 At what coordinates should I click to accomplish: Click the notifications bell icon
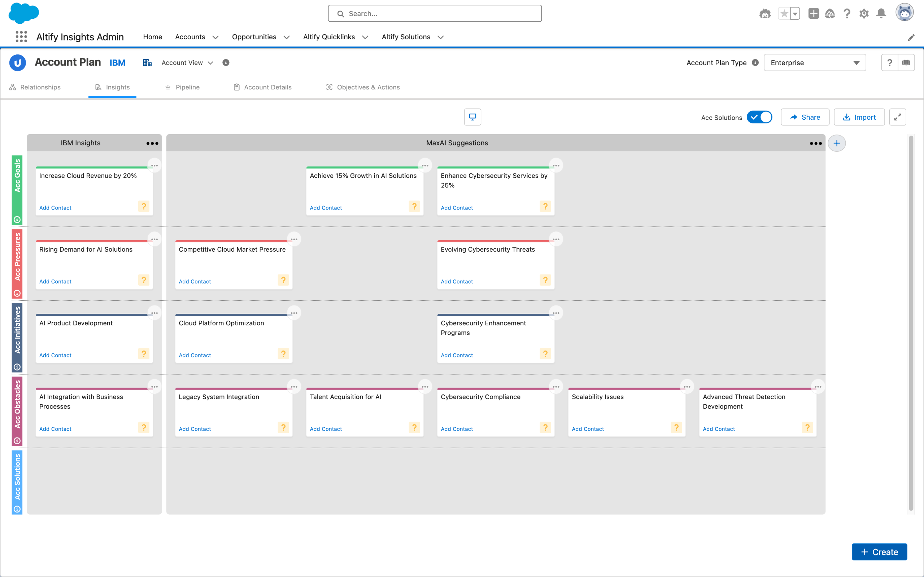click(x=881, y=14)
